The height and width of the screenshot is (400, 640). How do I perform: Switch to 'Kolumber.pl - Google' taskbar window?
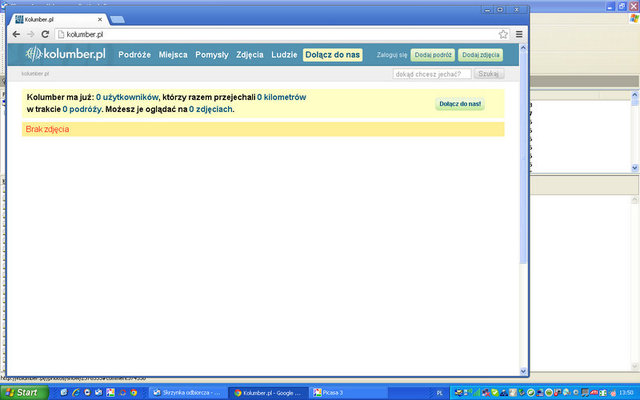pos(268,393)
